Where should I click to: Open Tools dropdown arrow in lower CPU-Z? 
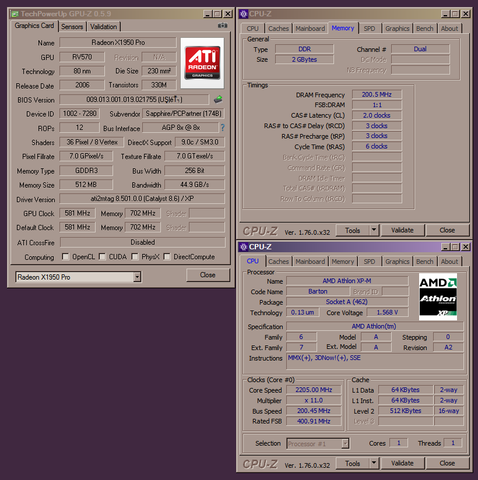pyautogui.click(x=374, y=463)
